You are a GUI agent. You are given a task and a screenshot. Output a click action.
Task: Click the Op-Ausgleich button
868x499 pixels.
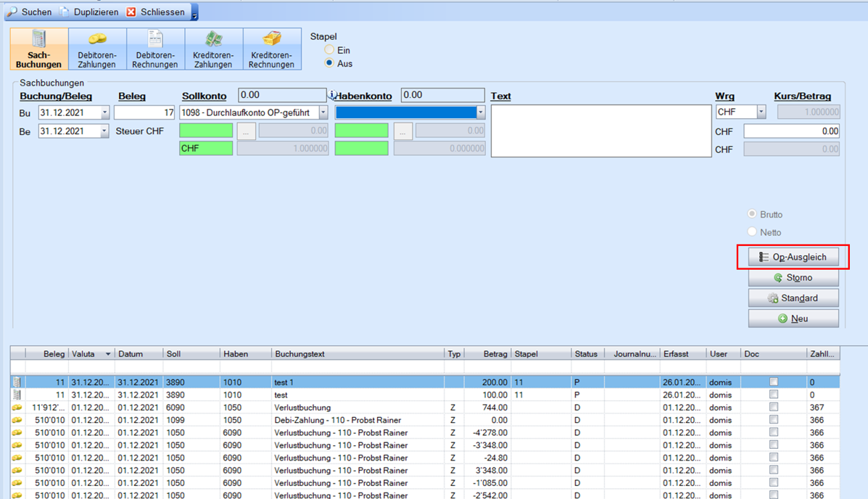(793, 257)
